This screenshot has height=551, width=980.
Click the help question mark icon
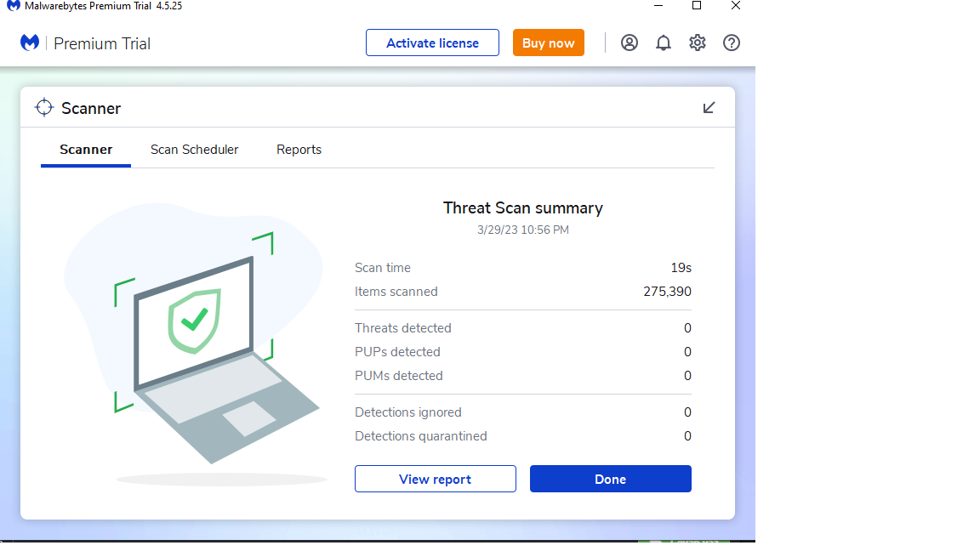pyautogui.click(x=732, y=43)
